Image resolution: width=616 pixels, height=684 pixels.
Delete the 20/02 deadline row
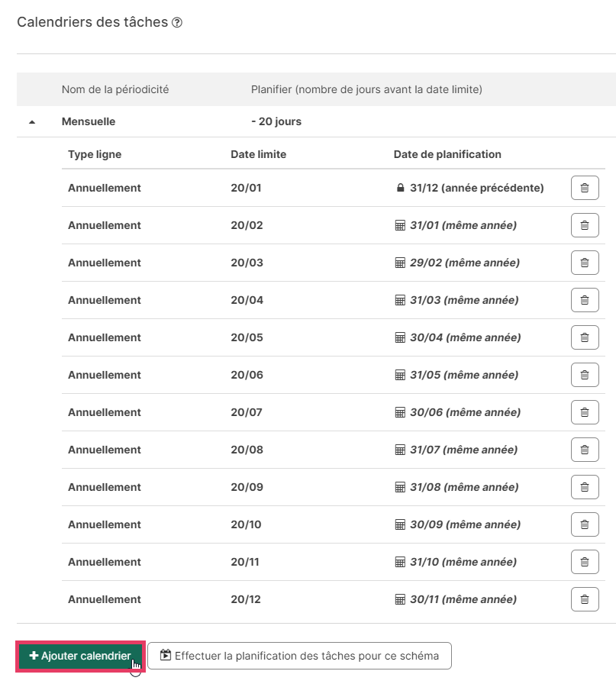click(584, 225)
